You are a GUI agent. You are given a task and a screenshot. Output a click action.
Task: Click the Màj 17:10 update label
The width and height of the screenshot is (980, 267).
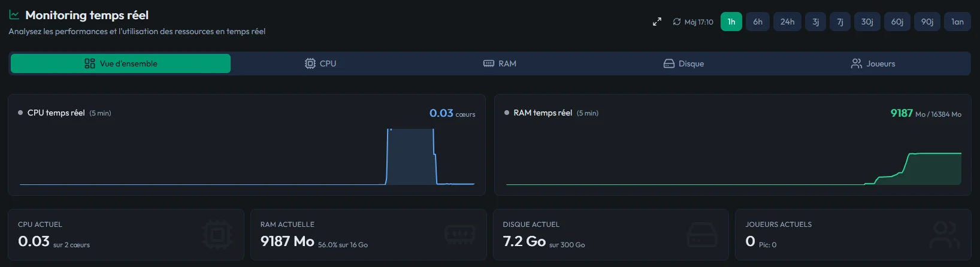click(x=698, y=22)
